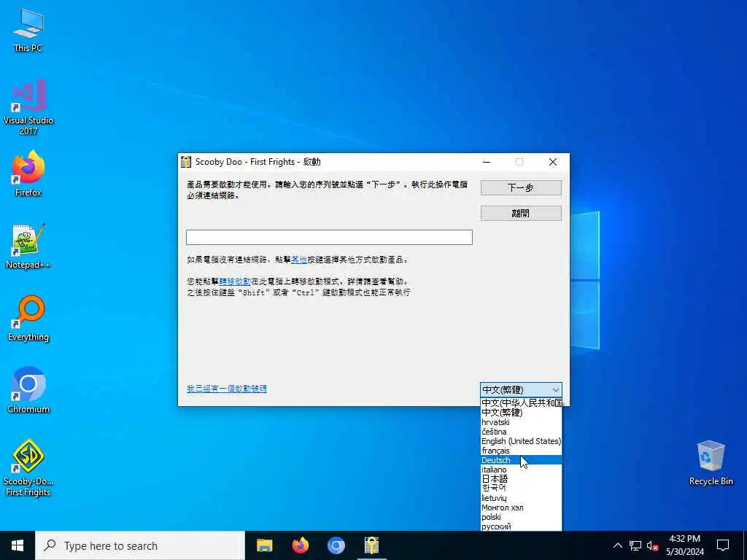Choose 한국어 from the language list
This screenshot has height=560, width=747.
coord(521,489)
